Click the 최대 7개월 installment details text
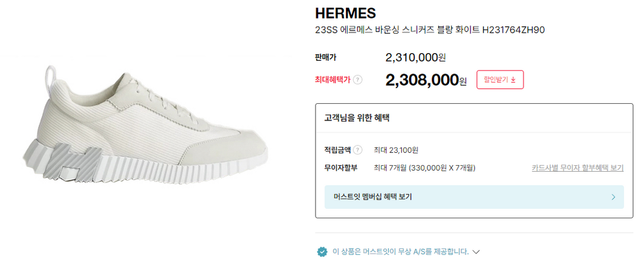Image resolution: width=644 pixels, height=269 pixels. tap(424, 168)
